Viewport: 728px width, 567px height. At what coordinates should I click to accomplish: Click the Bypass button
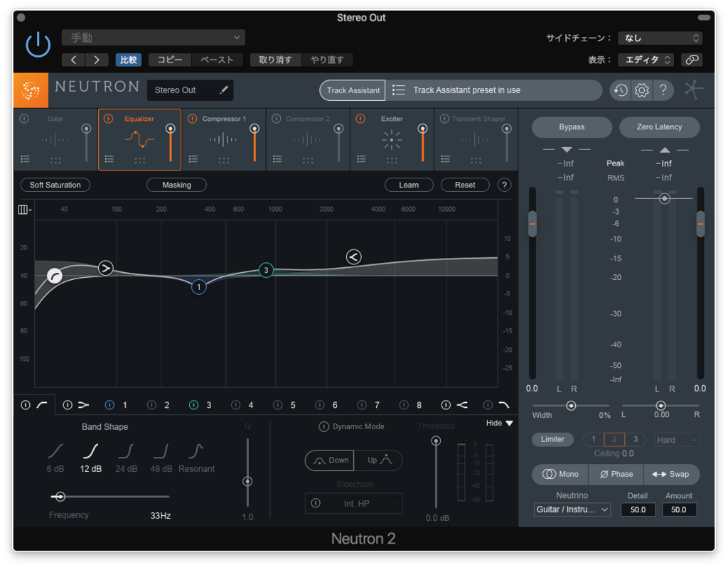572,127
